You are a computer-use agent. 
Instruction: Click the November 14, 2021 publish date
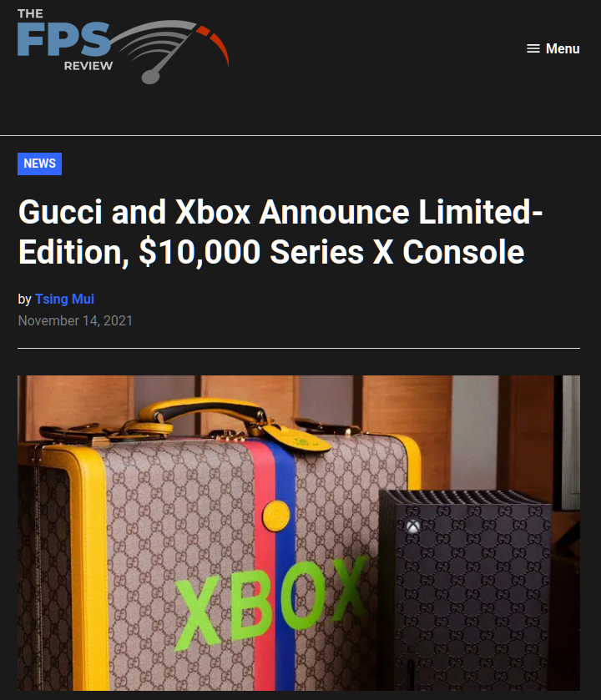[75, 321]
